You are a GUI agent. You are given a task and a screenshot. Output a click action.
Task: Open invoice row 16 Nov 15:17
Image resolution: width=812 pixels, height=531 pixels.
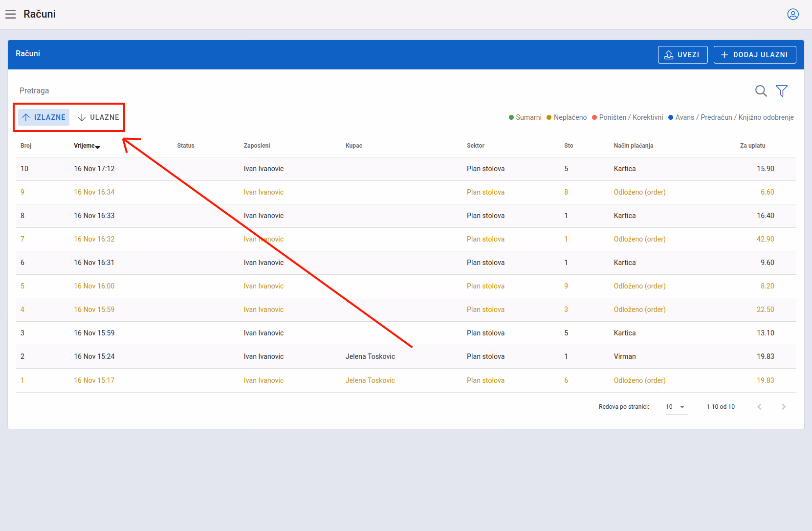point(406,380)
